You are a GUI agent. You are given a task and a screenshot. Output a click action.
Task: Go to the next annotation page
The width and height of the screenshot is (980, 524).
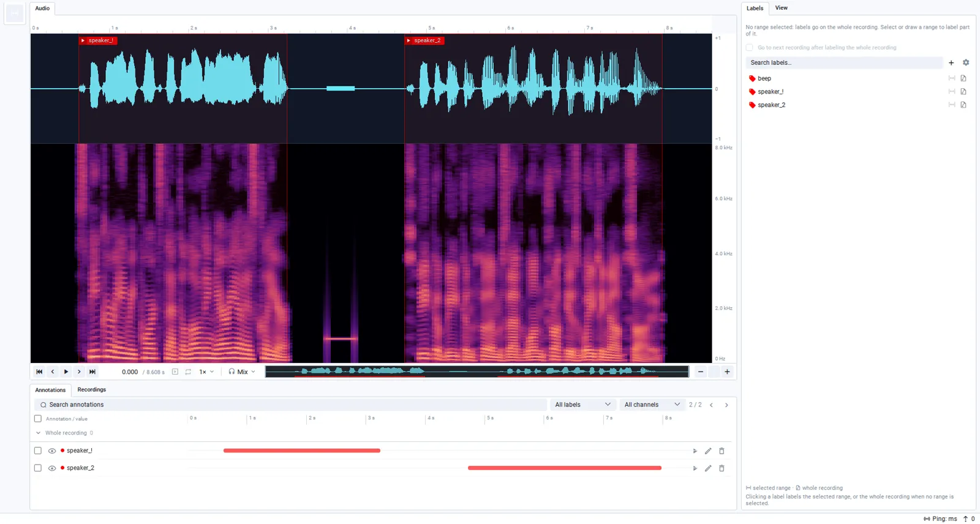726,405
